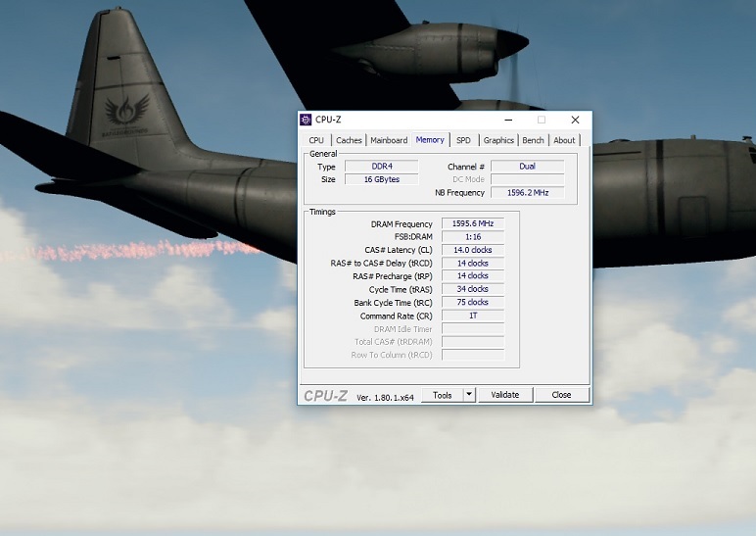Click the Size field showing 16 GBytes
The width and height of the screenshot is (756, 536).
tap(382, 179)
